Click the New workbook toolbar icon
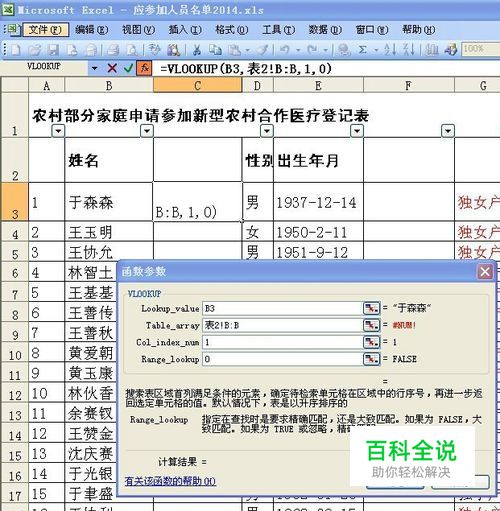 (16, 50)
